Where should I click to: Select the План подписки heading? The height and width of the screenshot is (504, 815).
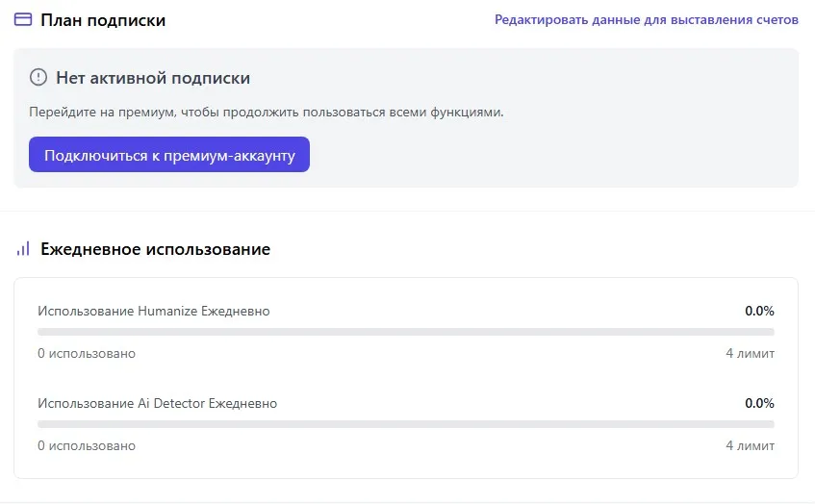(x=103, y=20)
